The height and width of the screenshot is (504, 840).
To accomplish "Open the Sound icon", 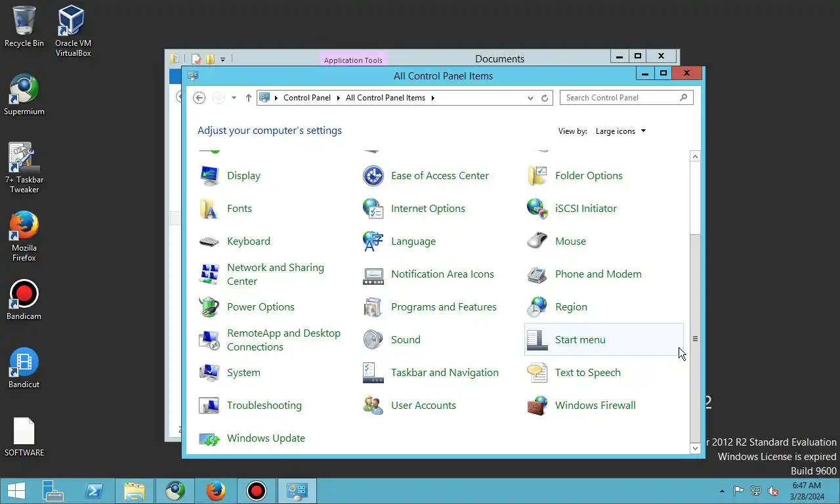I will pos(373,340).
